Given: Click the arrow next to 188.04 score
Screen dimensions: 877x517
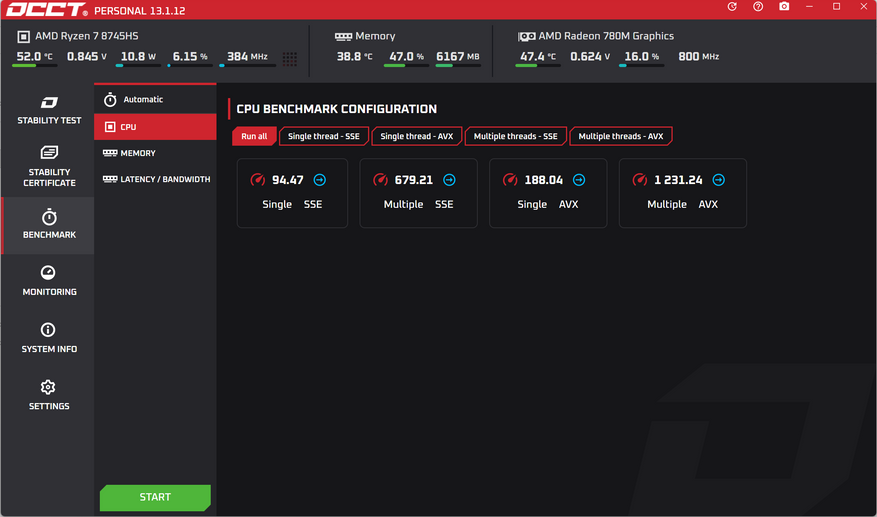Looking at the screenshot, I should click(579, 180).
